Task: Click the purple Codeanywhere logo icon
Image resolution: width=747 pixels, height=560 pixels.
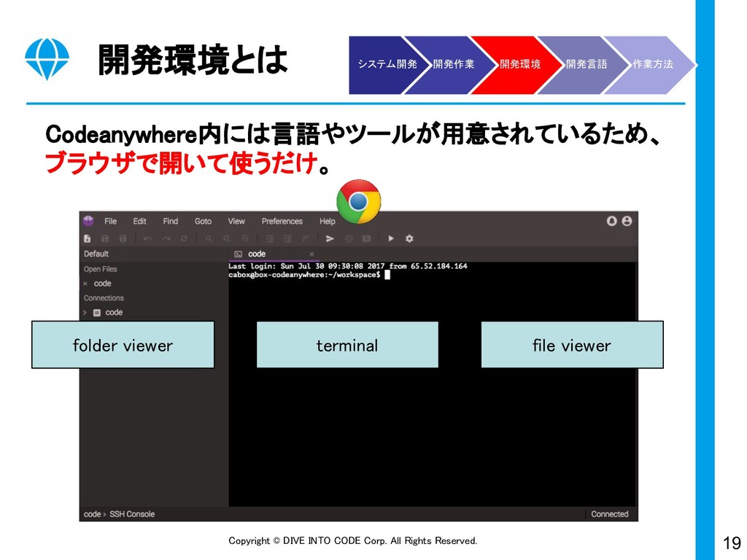Action: pyautogui.click(x=88, y=220)
